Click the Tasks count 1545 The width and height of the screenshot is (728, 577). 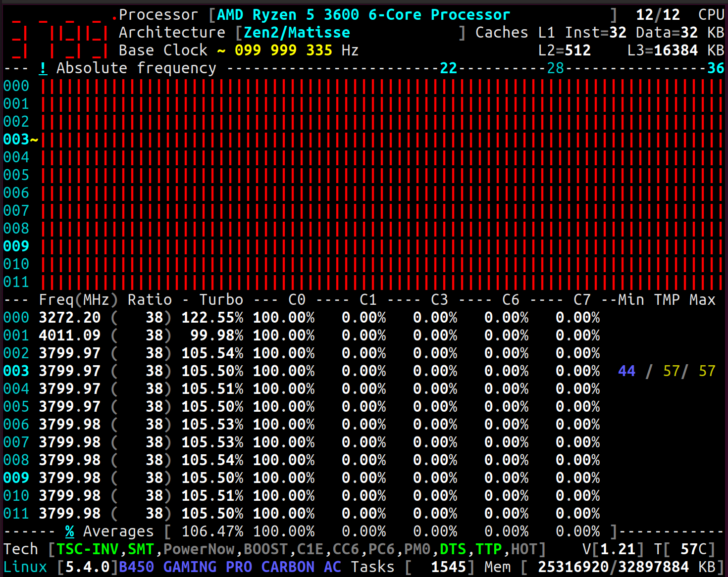pos(448,567)
